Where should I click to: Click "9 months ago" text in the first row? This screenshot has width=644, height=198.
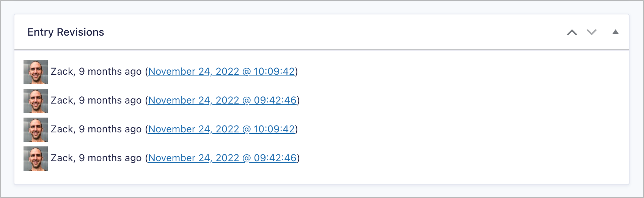(x=110, y=72)
